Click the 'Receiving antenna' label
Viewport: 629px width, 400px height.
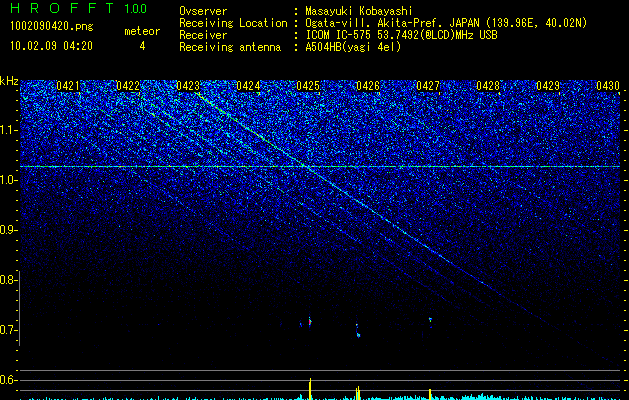[x=230, y=47]
